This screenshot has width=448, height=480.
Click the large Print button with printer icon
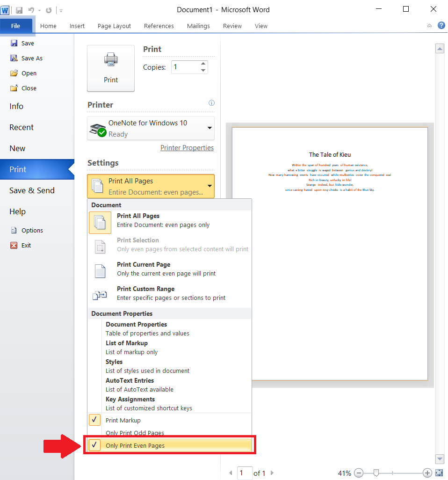111,68
